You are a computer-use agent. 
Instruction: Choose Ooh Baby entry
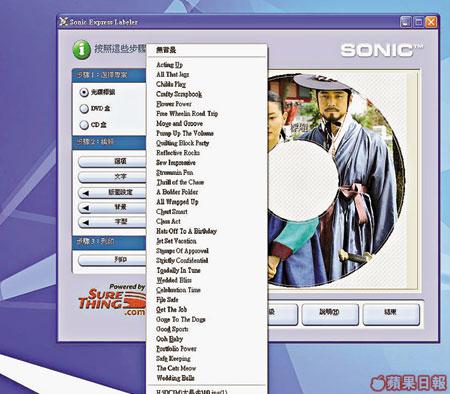[x=207, y=339]
